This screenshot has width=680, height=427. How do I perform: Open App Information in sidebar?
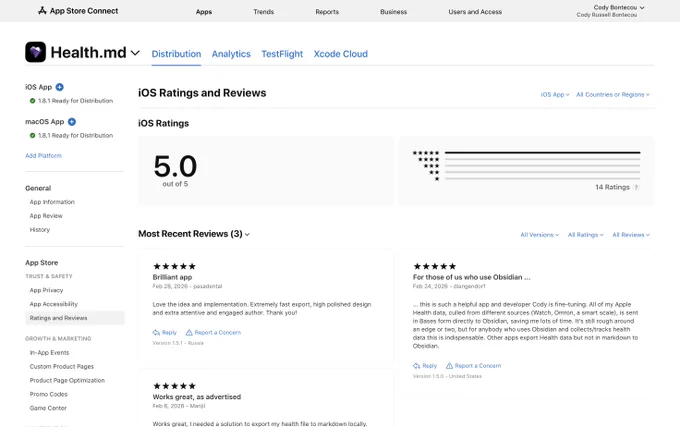[x=52, y=202]
